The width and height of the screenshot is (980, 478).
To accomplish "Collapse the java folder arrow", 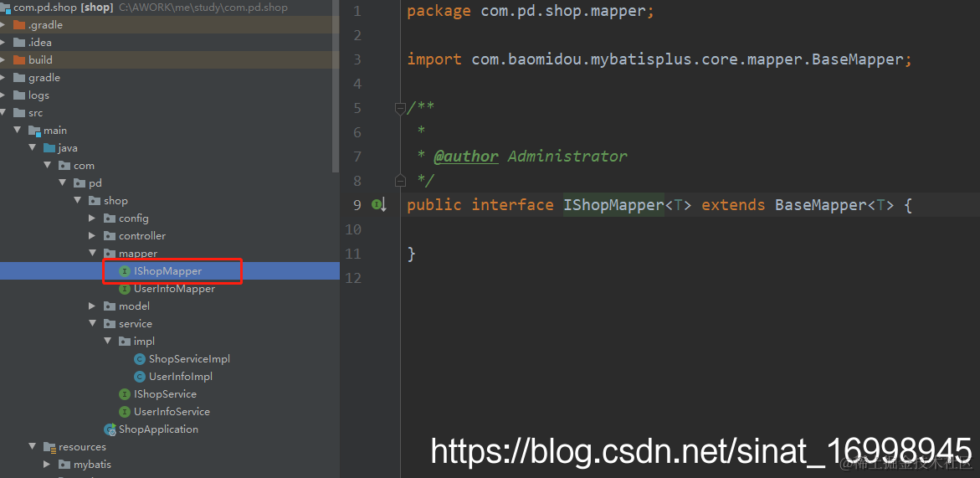I will point(33,148).
